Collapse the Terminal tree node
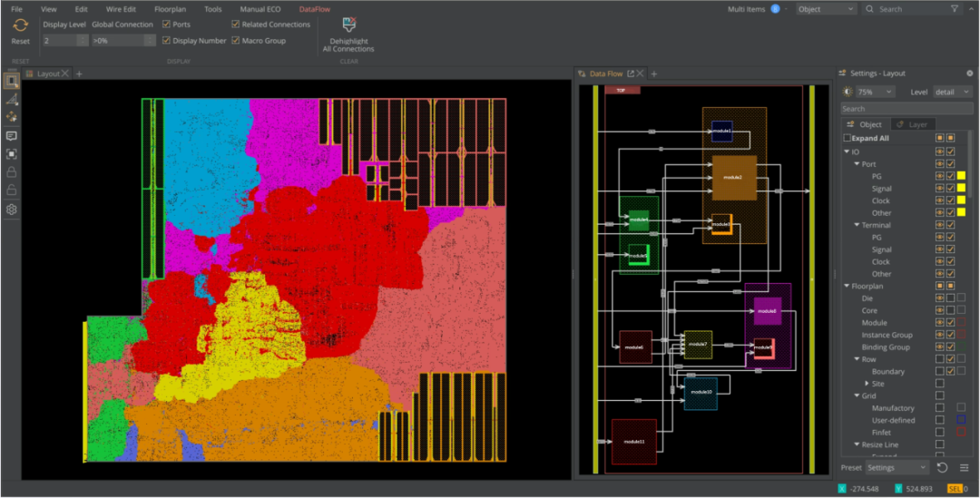980x498 pixels. [857, 225]
